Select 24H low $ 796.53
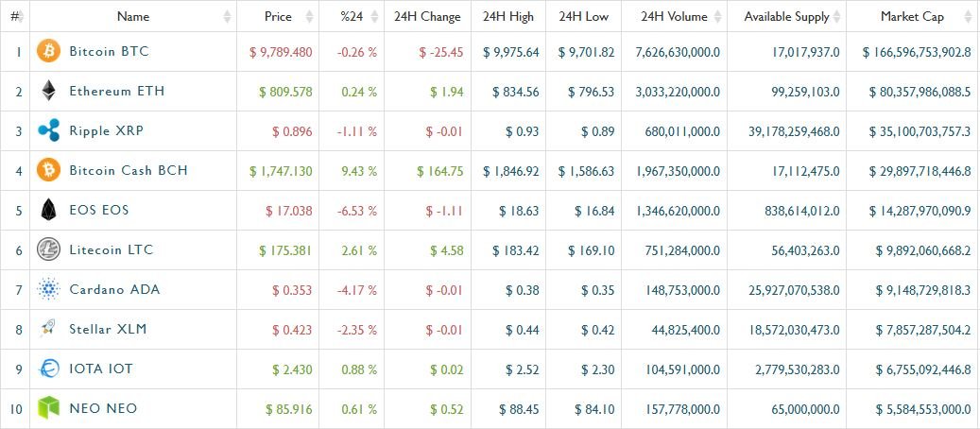 click(x=592, y=92)
